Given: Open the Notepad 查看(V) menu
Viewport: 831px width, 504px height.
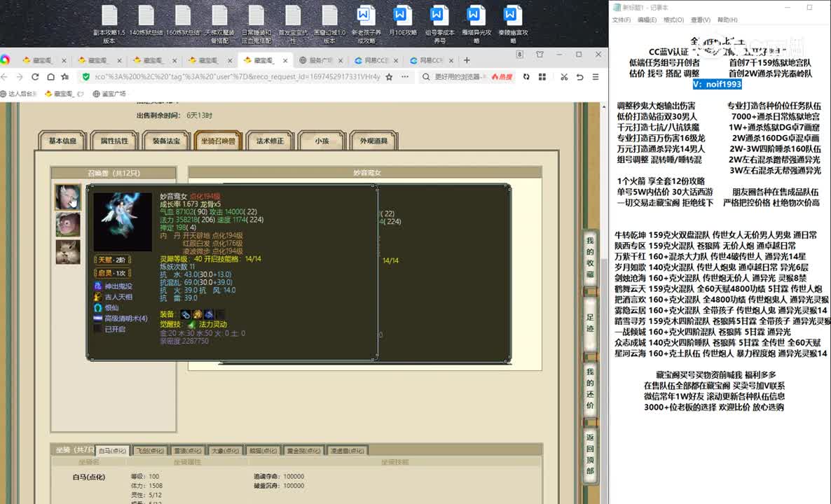Looking at the screenshot, I should click(700, 20).
